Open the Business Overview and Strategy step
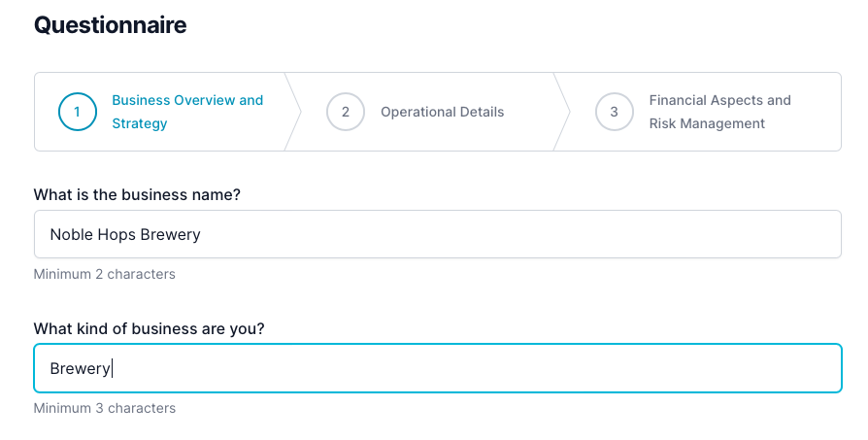868x440 pixels. (x=187, y=101)
